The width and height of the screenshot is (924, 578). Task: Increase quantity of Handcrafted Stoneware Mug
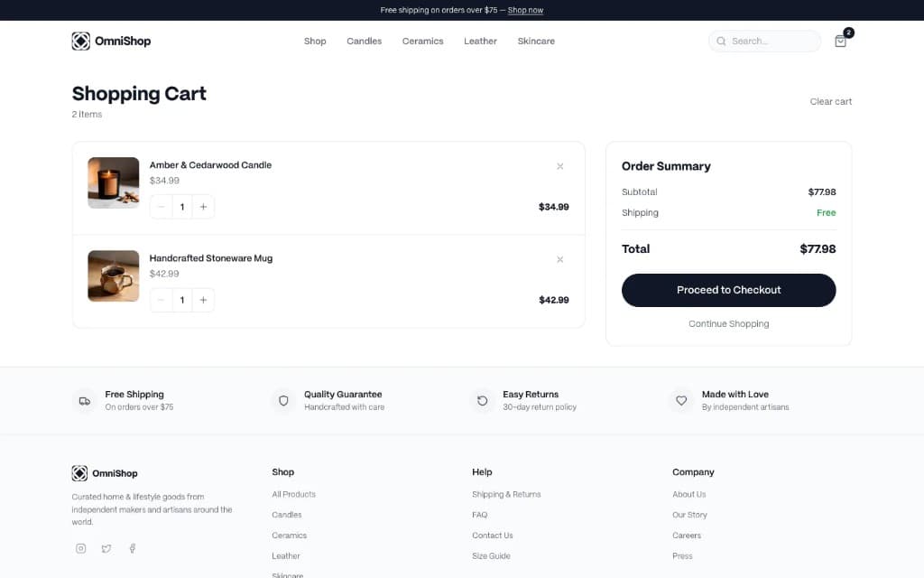tap(203, 300)
